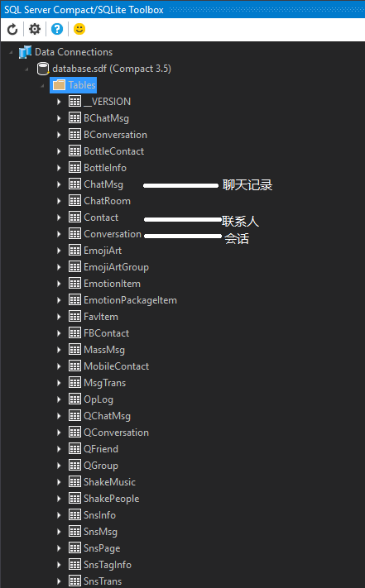This screenshot has height=588, width=365.
Task: Expand the __VERSION table node
Action: pos(59,102)
